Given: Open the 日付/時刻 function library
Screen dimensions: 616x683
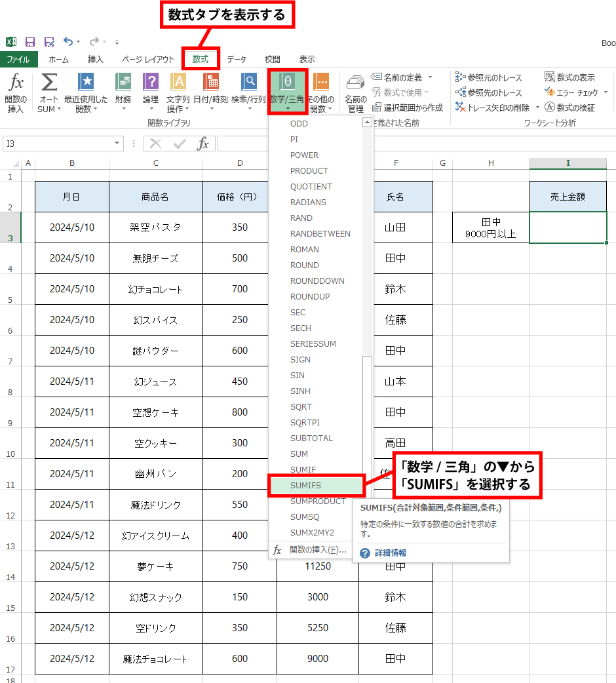Looking at the screenshot, I should (211, 93).
